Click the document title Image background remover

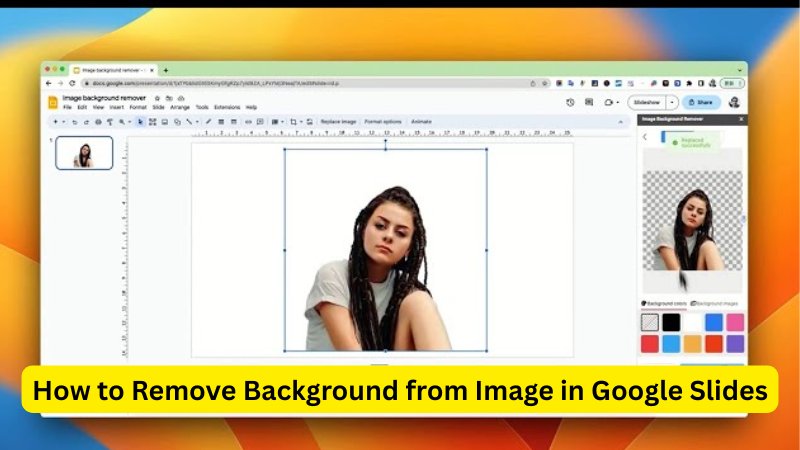(104, 98)
